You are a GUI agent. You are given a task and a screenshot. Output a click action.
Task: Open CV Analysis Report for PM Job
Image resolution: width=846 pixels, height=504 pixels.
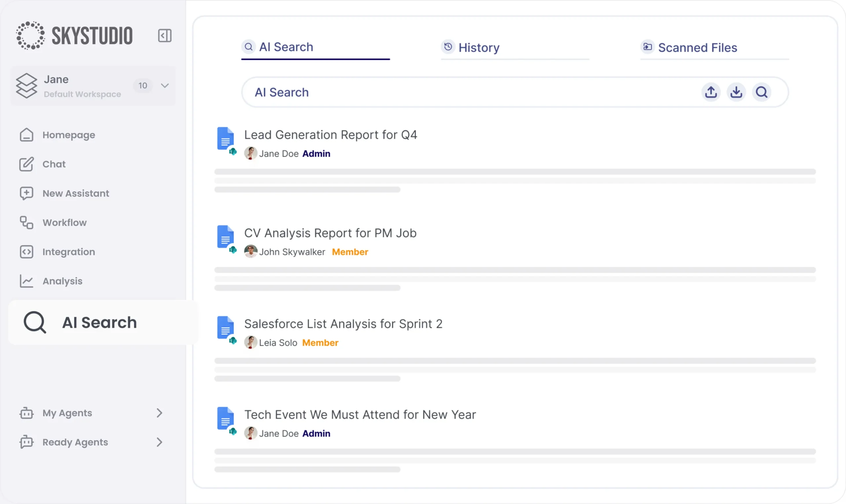(330, 233)
